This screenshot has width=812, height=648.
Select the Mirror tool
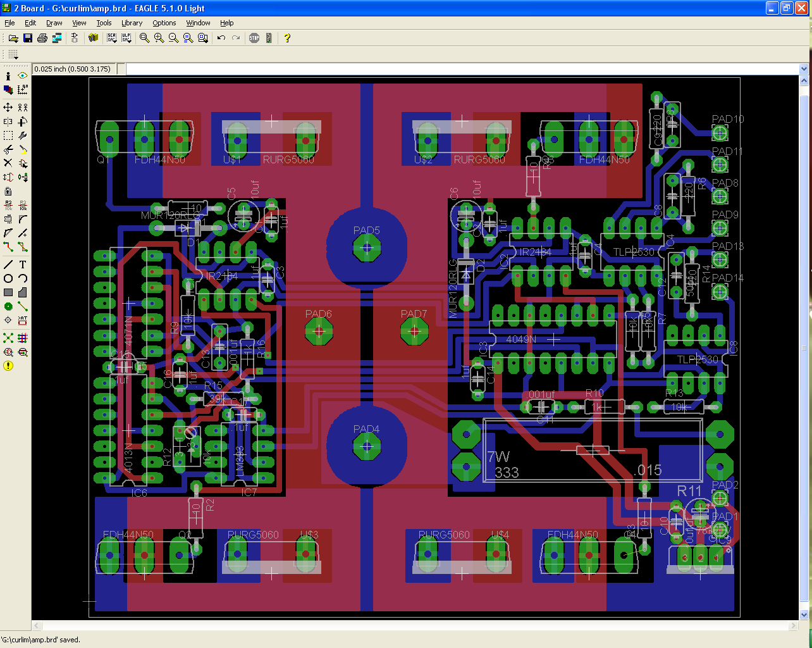[8, 121]
